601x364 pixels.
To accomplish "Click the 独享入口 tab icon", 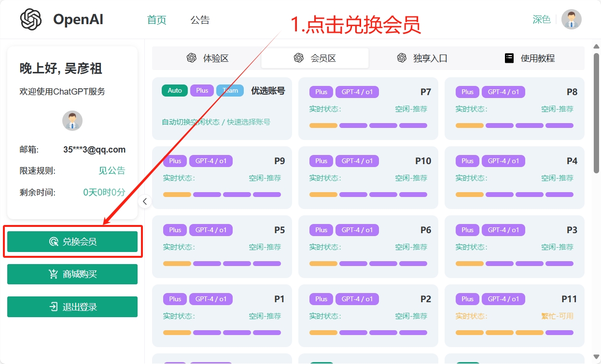I will [402, 58].
